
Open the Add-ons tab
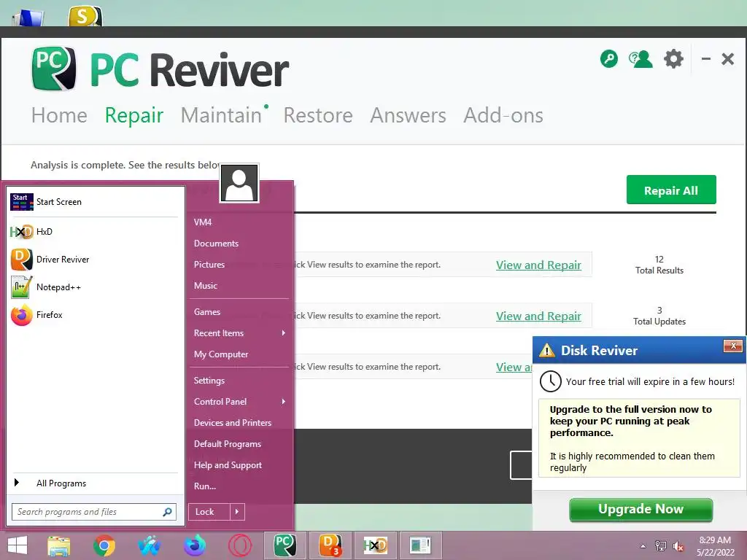coord(503,115)
